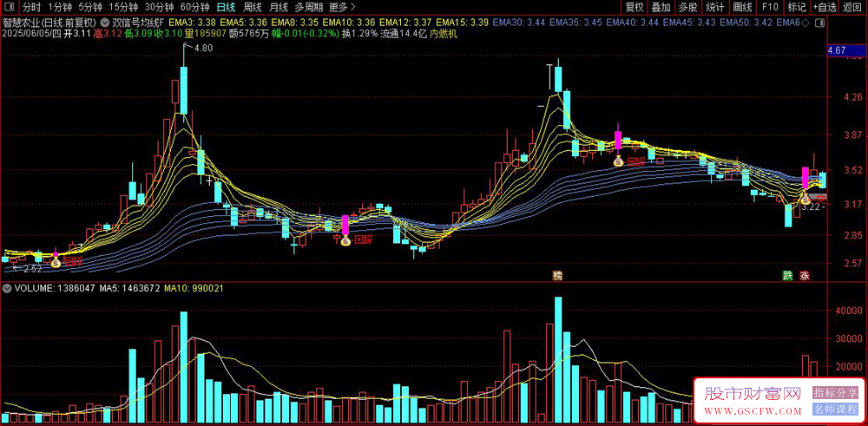Click the 标记 mark button
Image resolution: width=868 pixels, height=426 pixels.
797,7
